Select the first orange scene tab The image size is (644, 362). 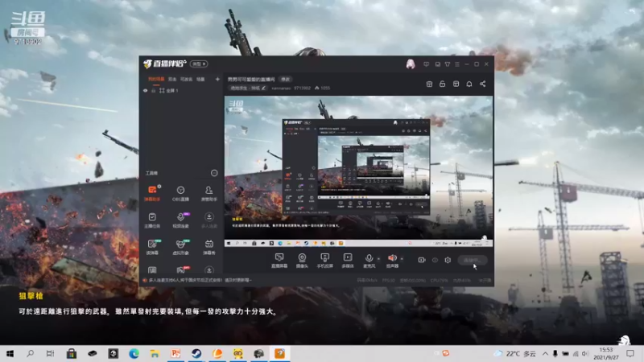[156, 79]
